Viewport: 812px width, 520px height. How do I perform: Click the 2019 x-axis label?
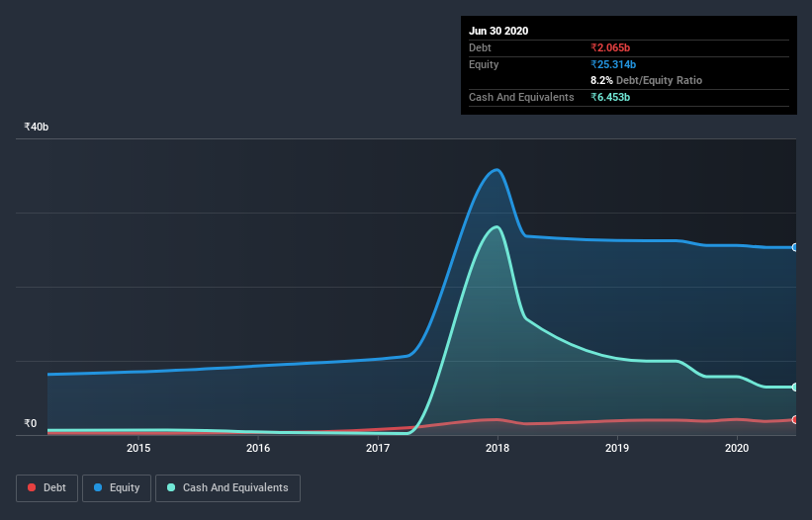[617, 448]
